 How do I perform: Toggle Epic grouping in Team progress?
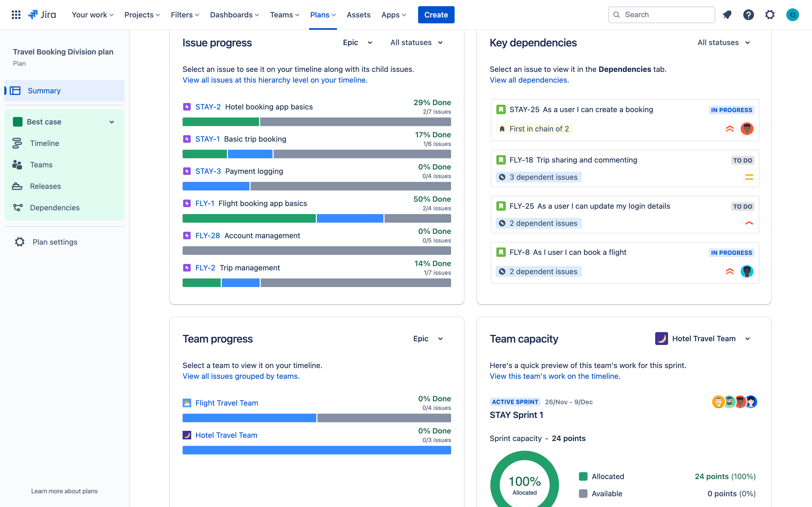pos(427,338)
